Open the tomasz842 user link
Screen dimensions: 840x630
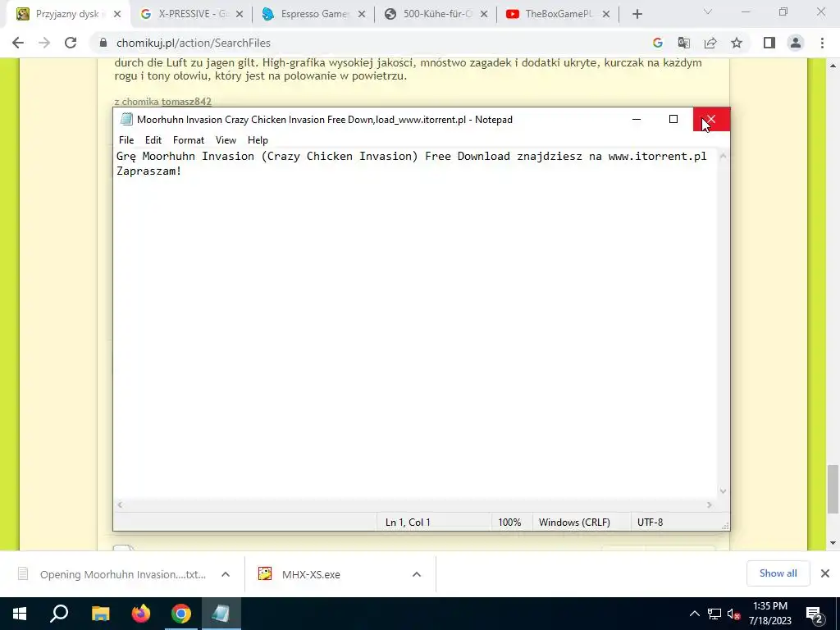[x=186, y=101]
